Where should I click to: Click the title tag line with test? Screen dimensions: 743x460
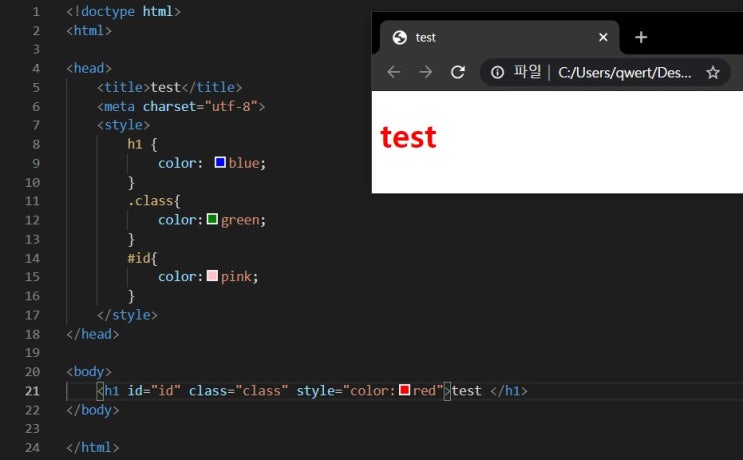170,87
